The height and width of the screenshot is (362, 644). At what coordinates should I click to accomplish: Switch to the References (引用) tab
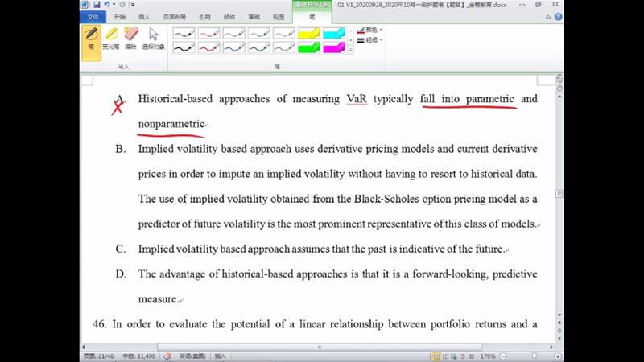click(x=204, y=17)
